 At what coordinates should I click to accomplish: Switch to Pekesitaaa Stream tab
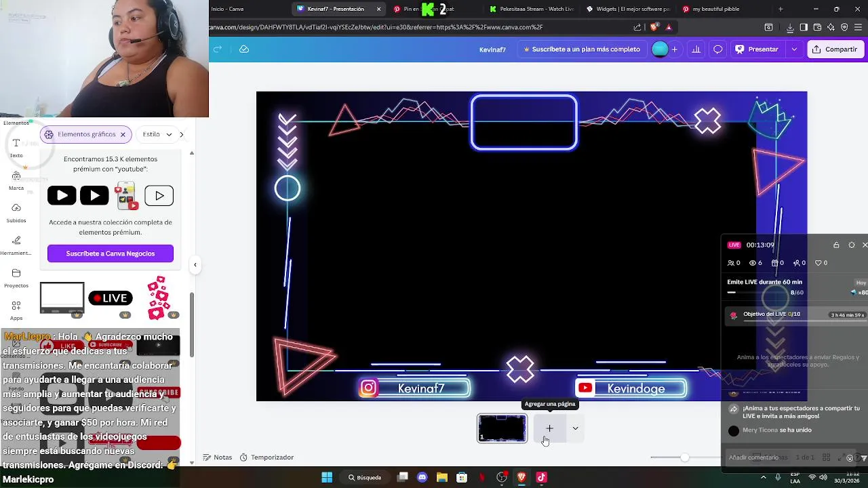click(531, 9)
